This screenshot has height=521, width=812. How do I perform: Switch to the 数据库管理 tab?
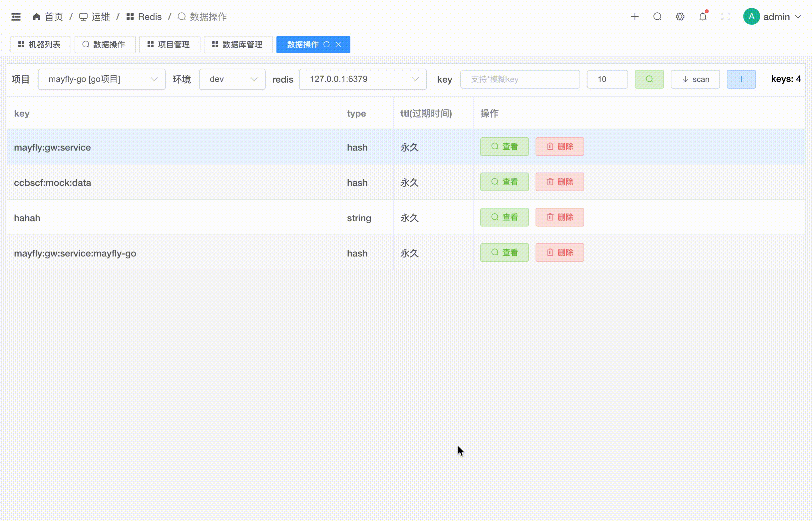[x=238, y=44]
